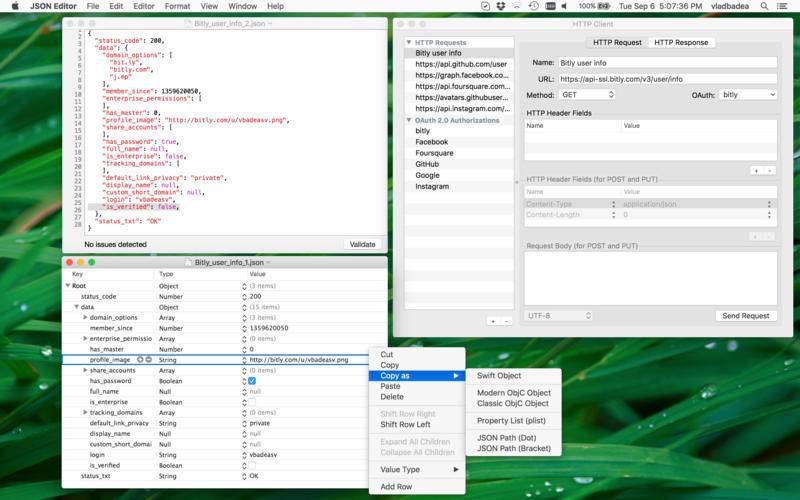Click the Send Request button

(745, 316)
